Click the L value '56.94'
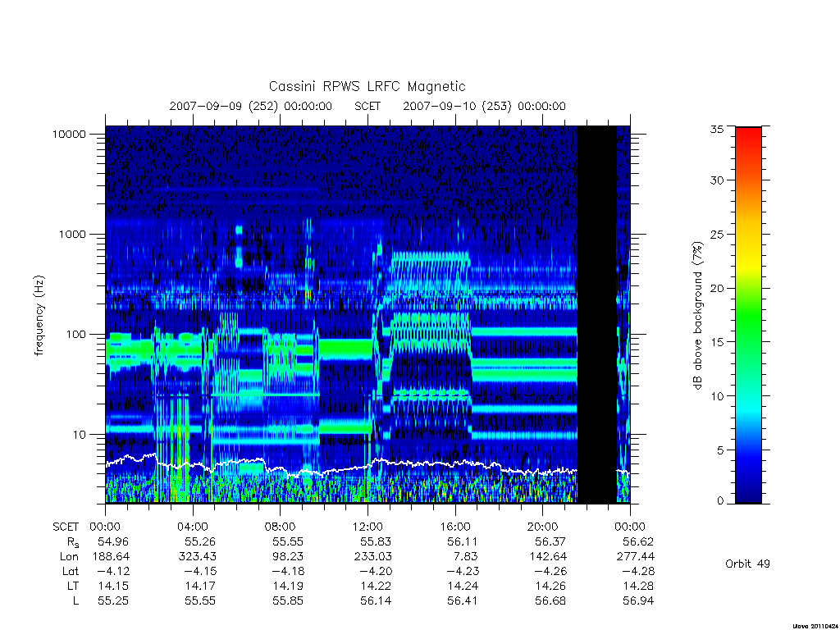The image size is (840, 630). 638,601
